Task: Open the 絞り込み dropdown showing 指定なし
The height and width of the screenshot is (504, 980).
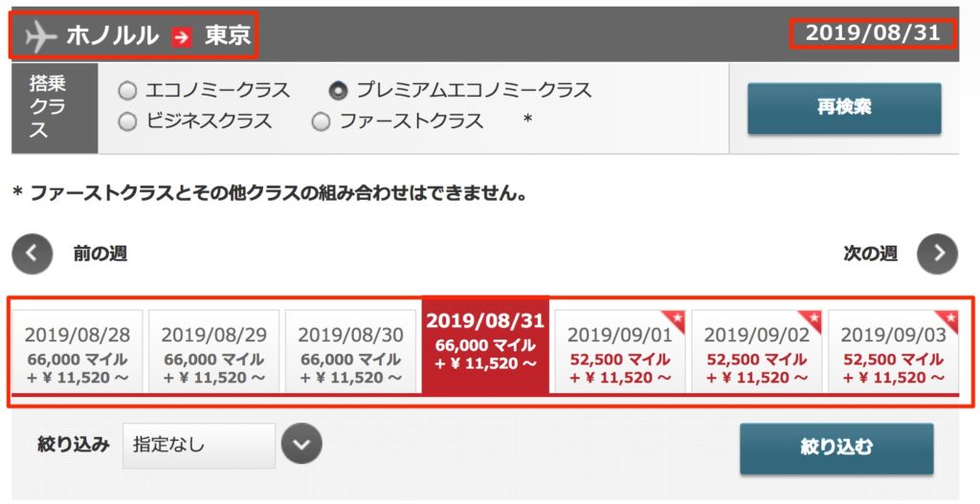Action: point(199,446)
